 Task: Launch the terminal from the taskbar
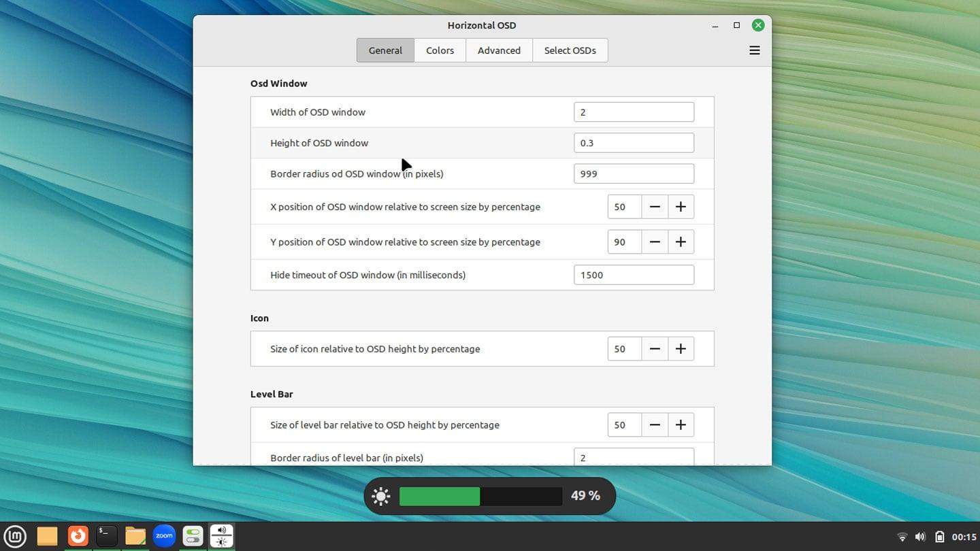pyautogui.click(x=107, y=536)
